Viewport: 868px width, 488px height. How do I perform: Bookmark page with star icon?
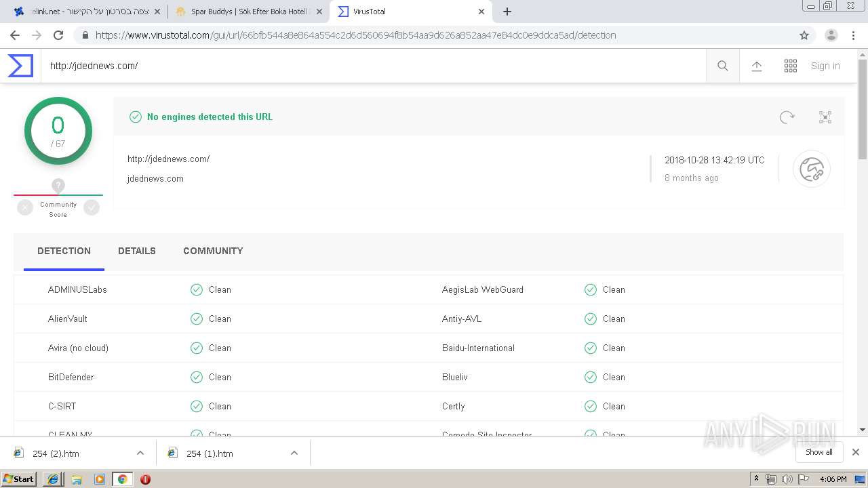pyautogui.click(x=804, y=35)
